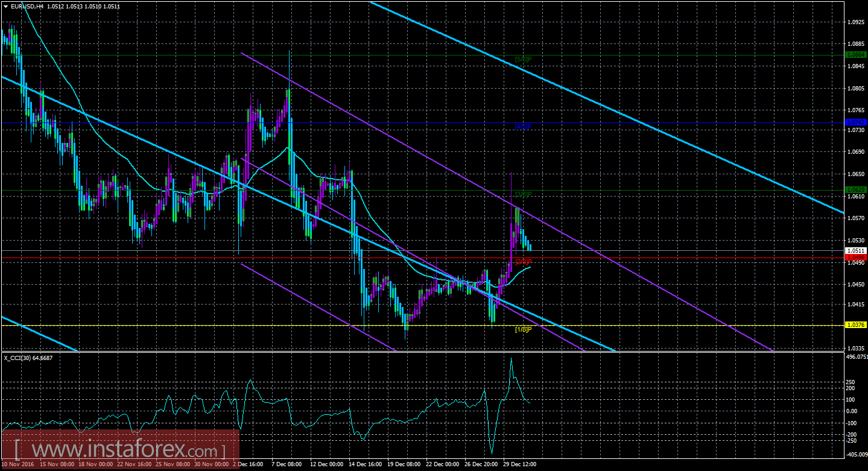Click 1.0690 on the price scale
The image size is (868, 471).
[x=857, y=152]
